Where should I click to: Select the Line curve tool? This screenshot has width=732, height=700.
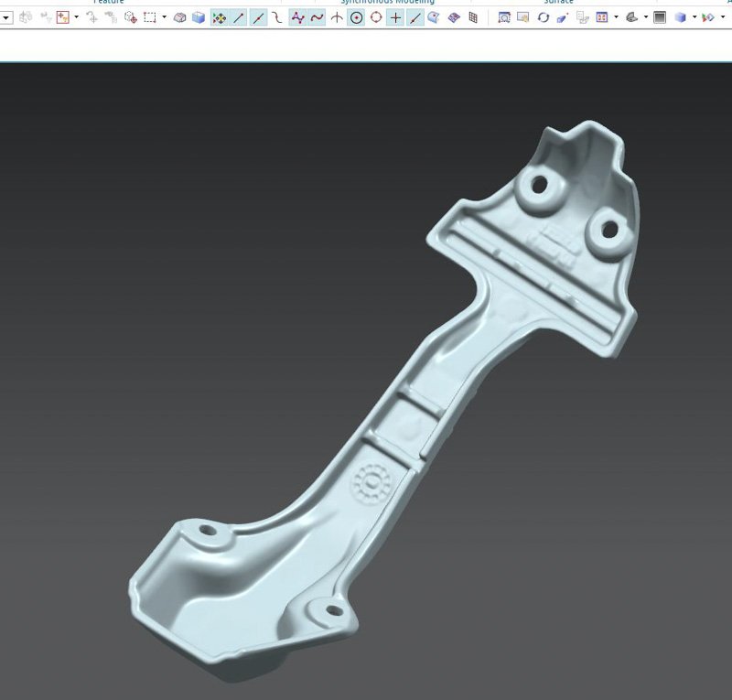238,16
